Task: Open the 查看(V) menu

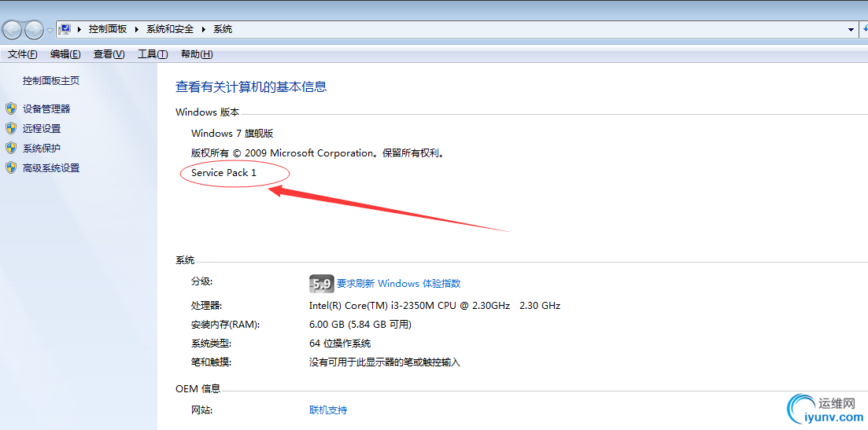Action: (x=109, y=53)
